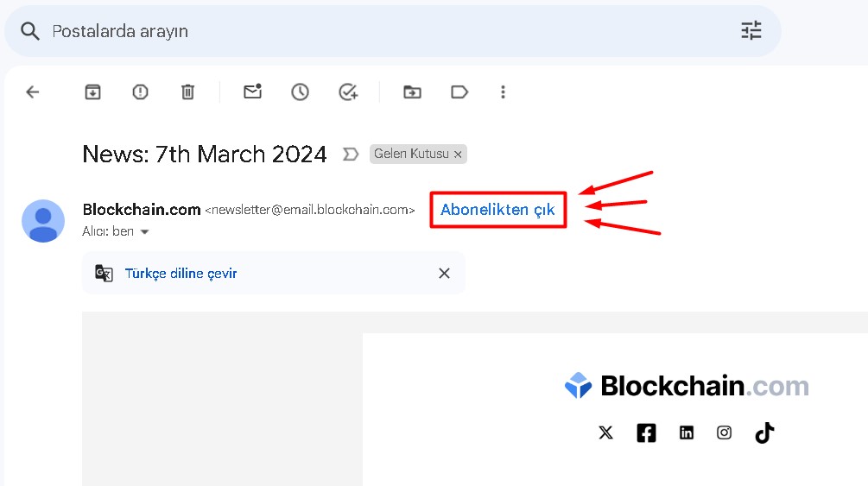Toggle the importance marker beside the subject
868x486 pixels.
[351, 154]
